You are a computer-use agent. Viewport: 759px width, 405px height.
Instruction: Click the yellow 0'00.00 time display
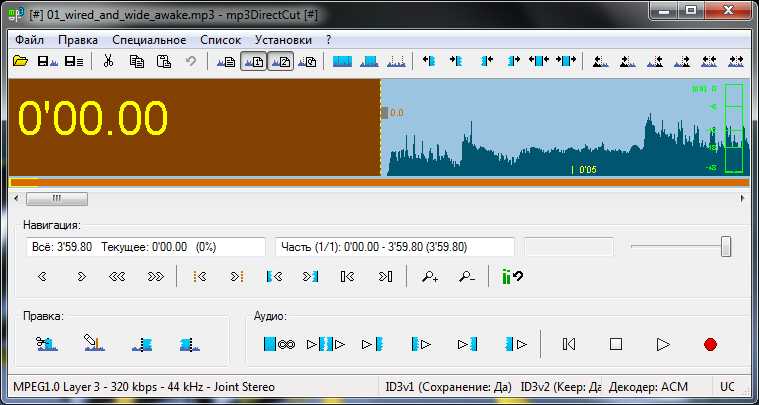pos(93,118)
